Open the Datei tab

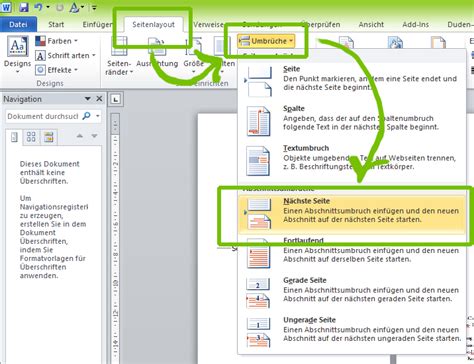(18, 24)
